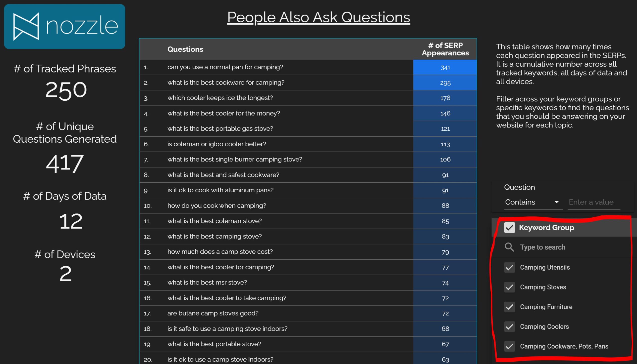Click the Nozzle logo
This screenshot has height=364, width=637.
tap(65, 27)
